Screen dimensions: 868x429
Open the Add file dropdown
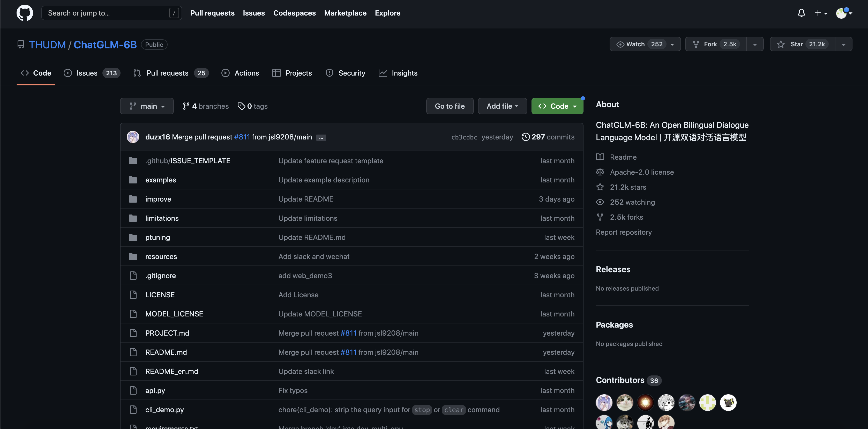point(502,106)
